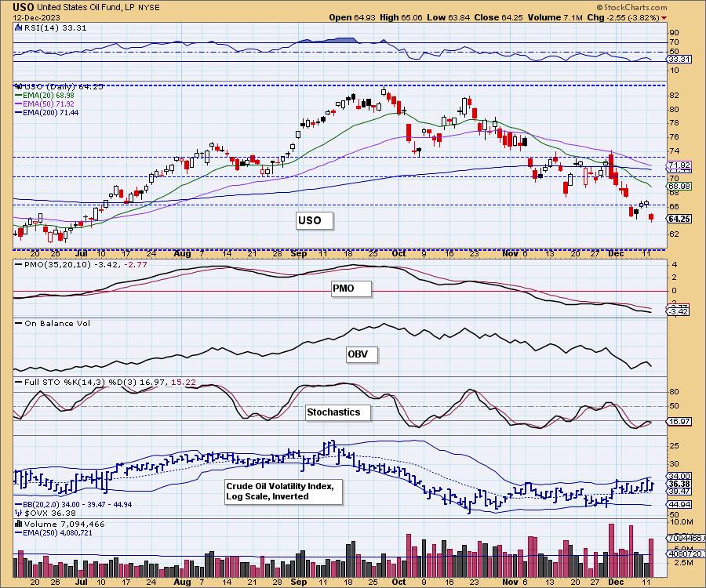Screen dimensions: 706x588
Task: Click the Low 63.84 header value
Action: click(x=449, y=17)
